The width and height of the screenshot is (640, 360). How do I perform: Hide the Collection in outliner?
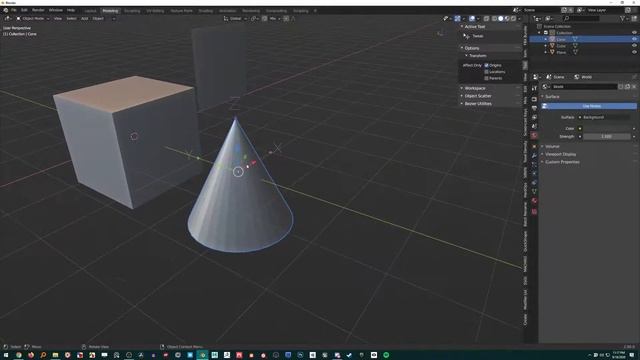coord(634,33)
